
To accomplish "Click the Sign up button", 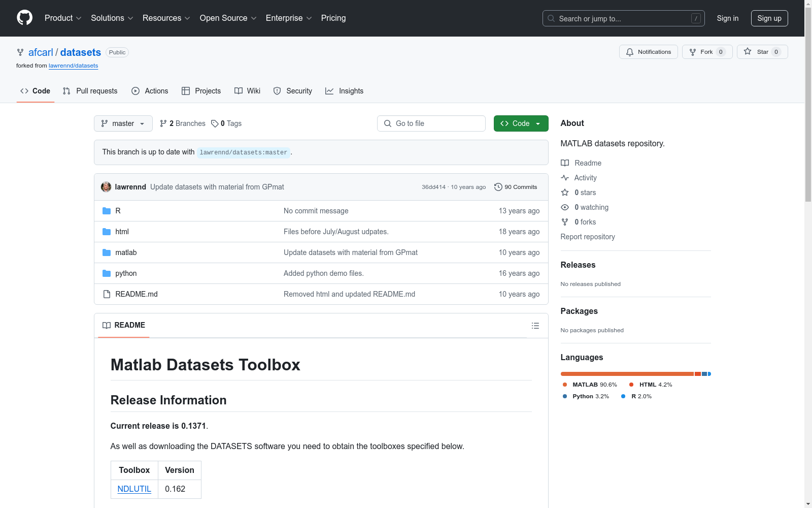I will tap(769, 18).
